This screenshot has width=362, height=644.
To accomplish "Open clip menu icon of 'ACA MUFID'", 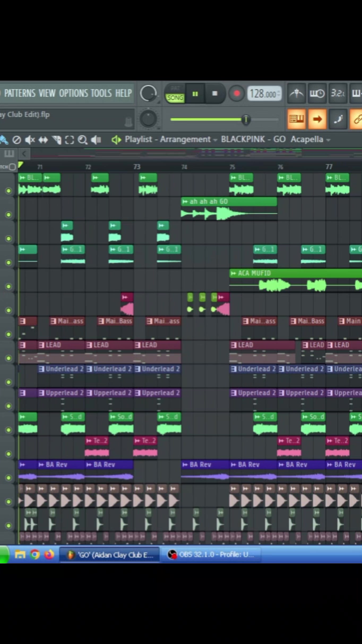I will pos(233,273).
